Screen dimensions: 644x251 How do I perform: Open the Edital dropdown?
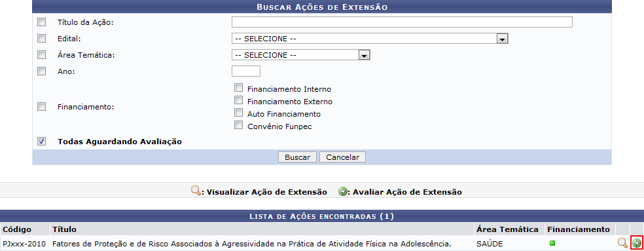(370, 39)
